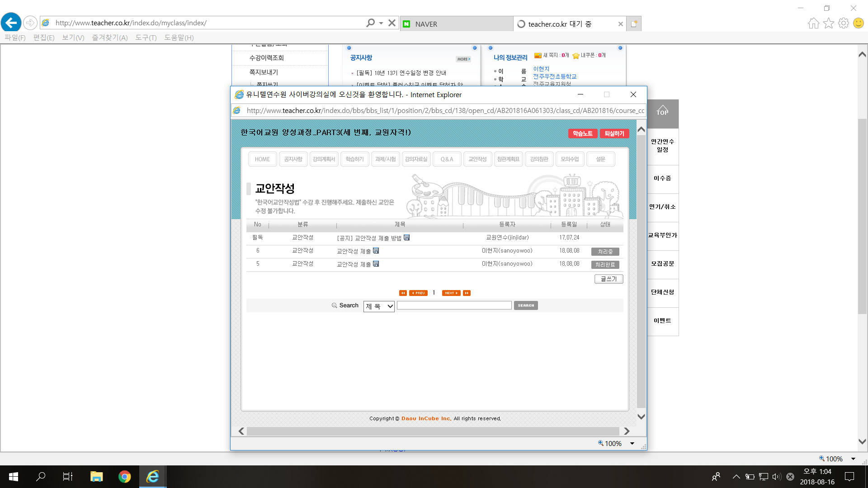Open File Explorer from the taskbar
The image size is (868, 488).
(96, 477)
